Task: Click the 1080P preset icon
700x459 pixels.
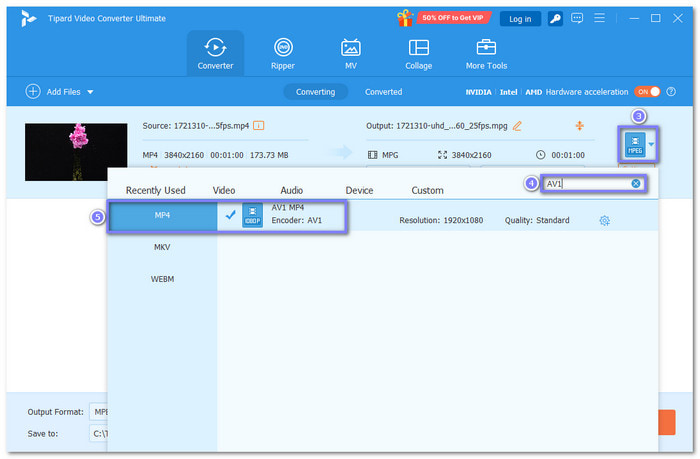Action: click(x=252, y=215)
